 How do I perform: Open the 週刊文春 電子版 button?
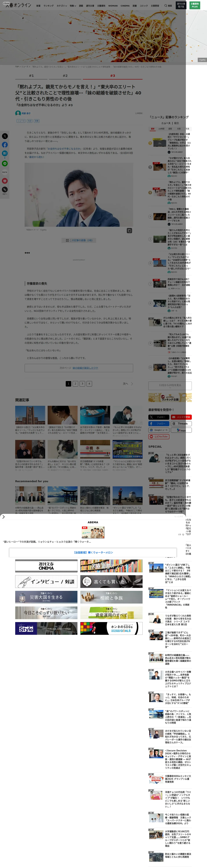(181, 5)
